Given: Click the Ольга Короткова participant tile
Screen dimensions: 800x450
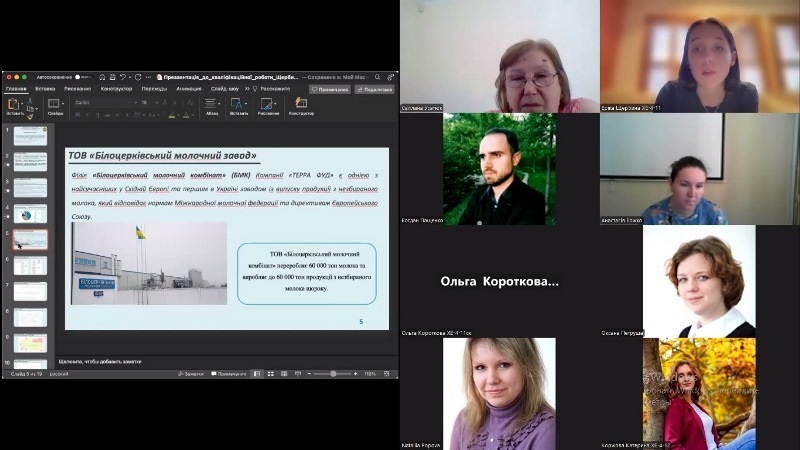Looking at the screenshot, I should (x=499, y=281).
